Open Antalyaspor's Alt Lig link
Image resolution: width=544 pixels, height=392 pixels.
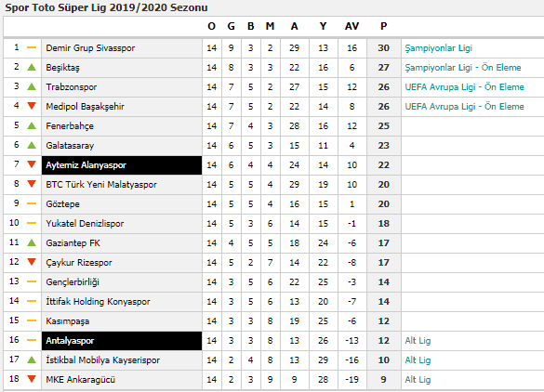click(418, 341)
